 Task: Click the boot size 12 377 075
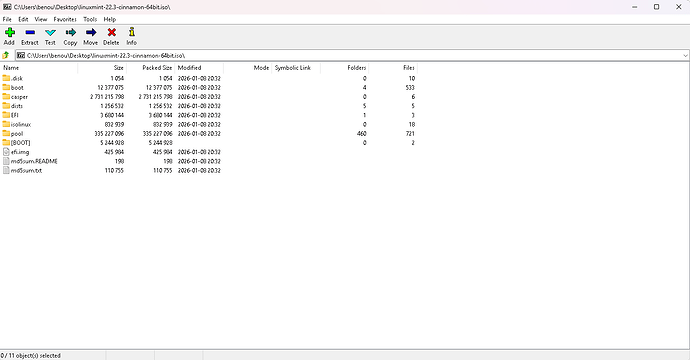point(110,88)
